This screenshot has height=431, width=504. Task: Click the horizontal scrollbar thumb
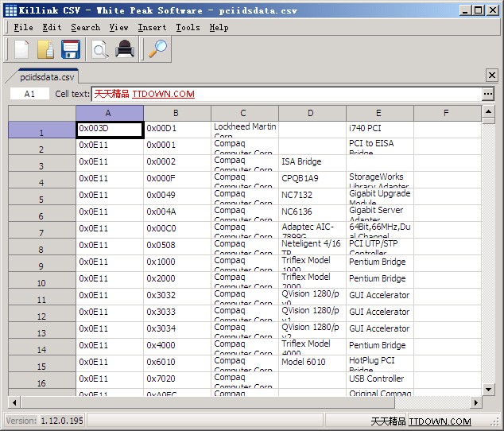coord(207,402)
